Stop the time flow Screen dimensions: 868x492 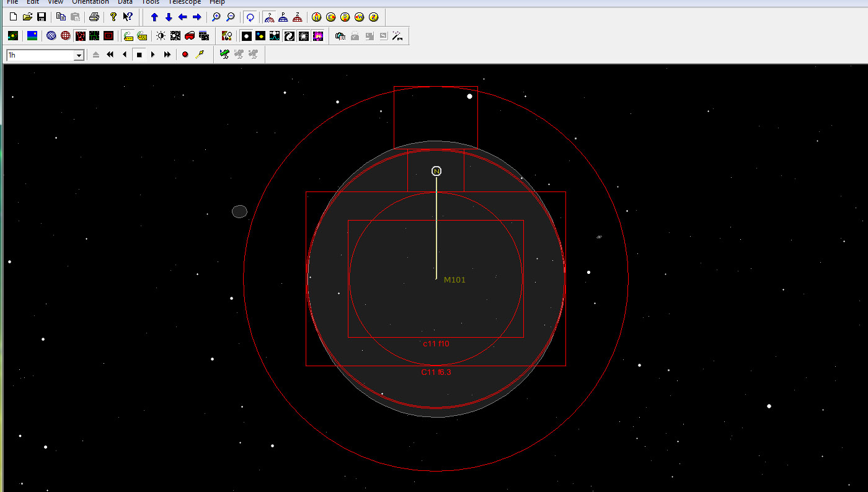pos(139,55)
